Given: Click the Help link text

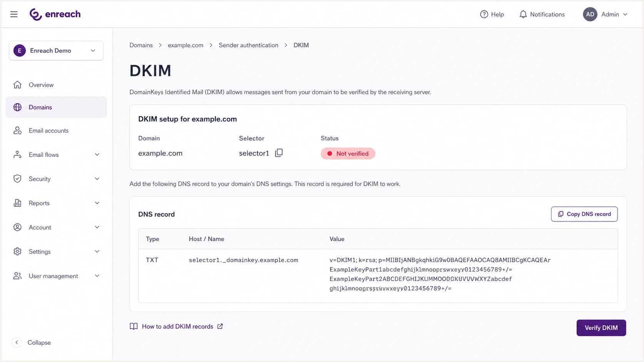Looking at the screenshot, I should tap(497, 14).
